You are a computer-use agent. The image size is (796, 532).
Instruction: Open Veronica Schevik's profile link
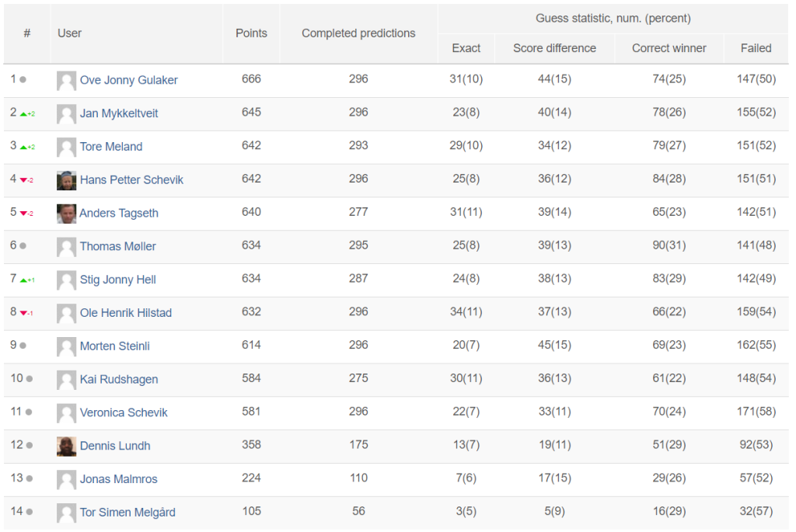click(124, 412)
